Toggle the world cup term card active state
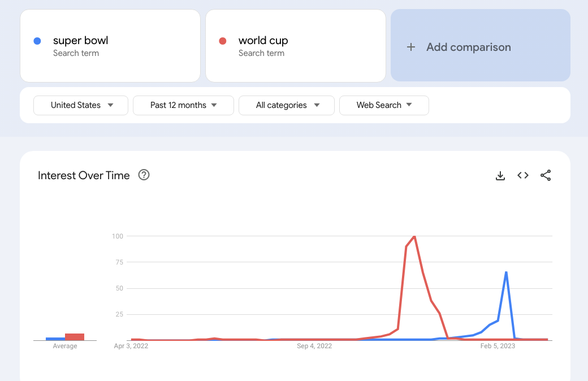 295,46
